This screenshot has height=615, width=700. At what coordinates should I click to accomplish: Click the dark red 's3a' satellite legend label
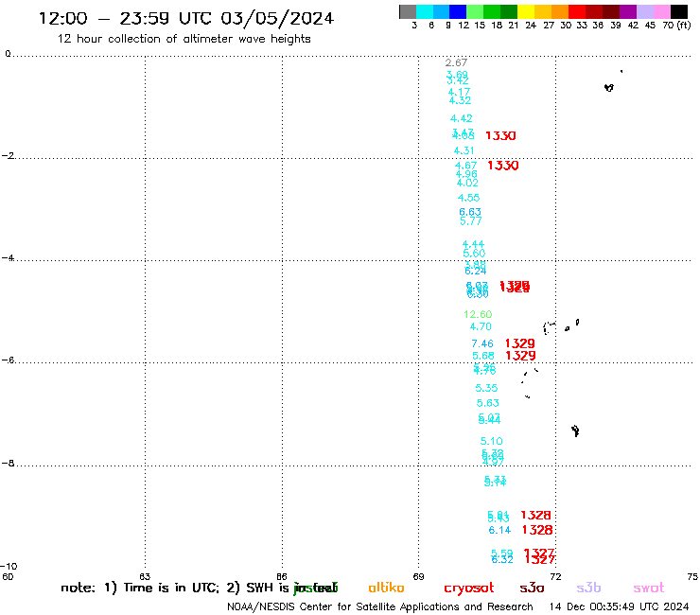click(x=532, y=588)
